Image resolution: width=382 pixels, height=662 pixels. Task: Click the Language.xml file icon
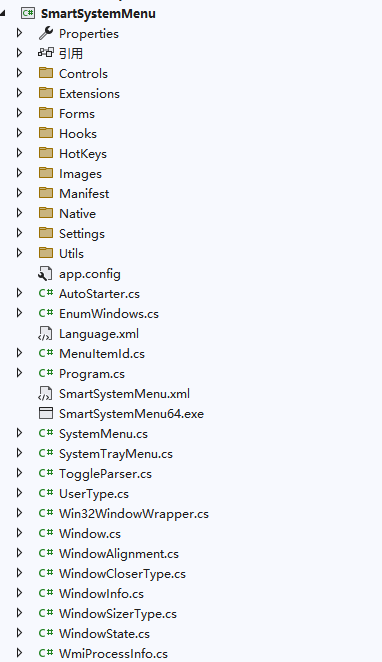tap(46, 334)
